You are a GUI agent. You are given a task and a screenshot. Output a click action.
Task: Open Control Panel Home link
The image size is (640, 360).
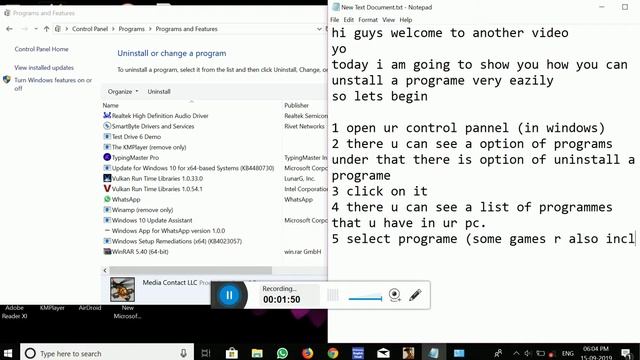[41, 49]
